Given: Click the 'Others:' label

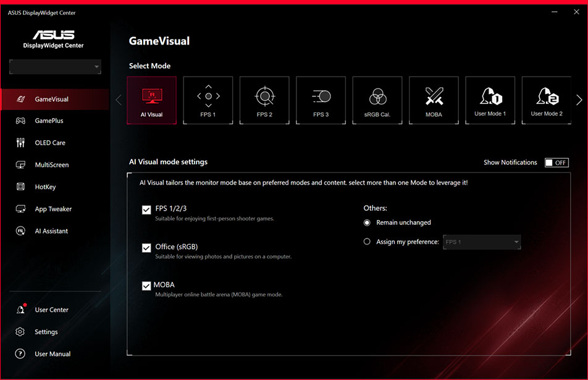Looking at the screenshot, I should (375, 208).
